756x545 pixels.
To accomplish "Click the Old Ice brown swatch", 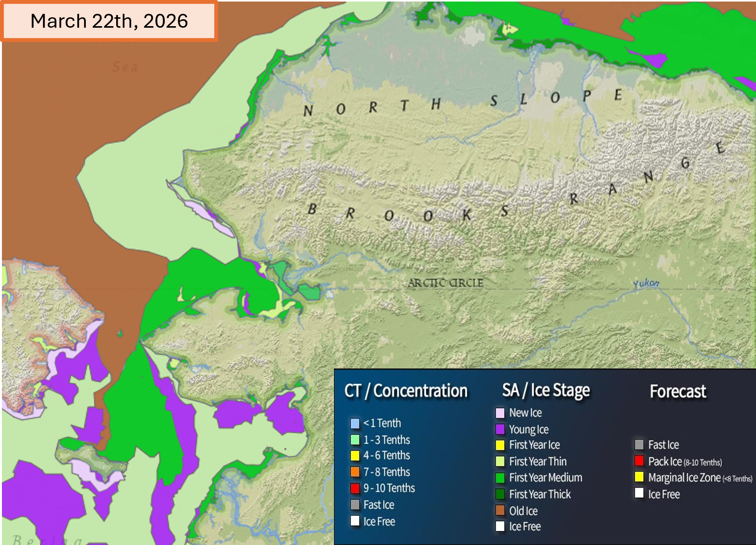I will [500, 511].
